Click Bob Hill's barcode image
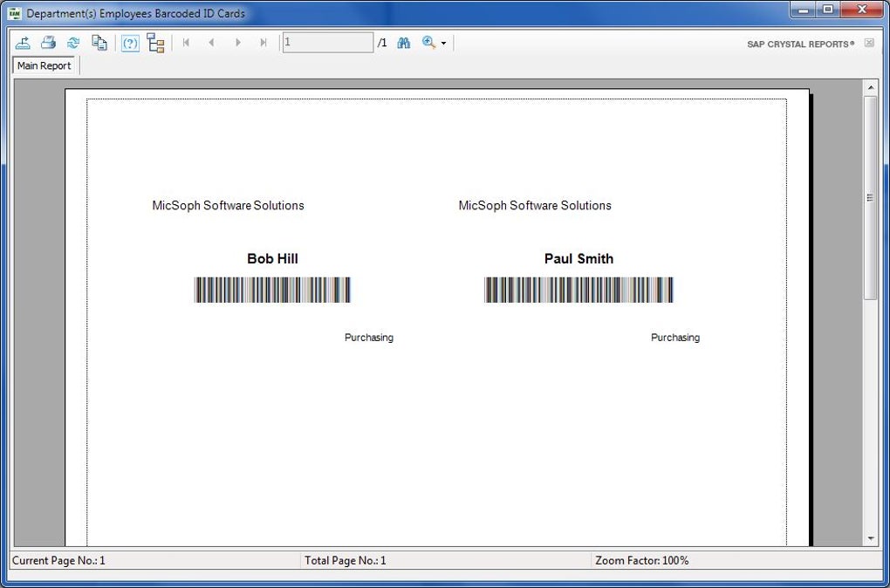 click(x=272, y=291)
